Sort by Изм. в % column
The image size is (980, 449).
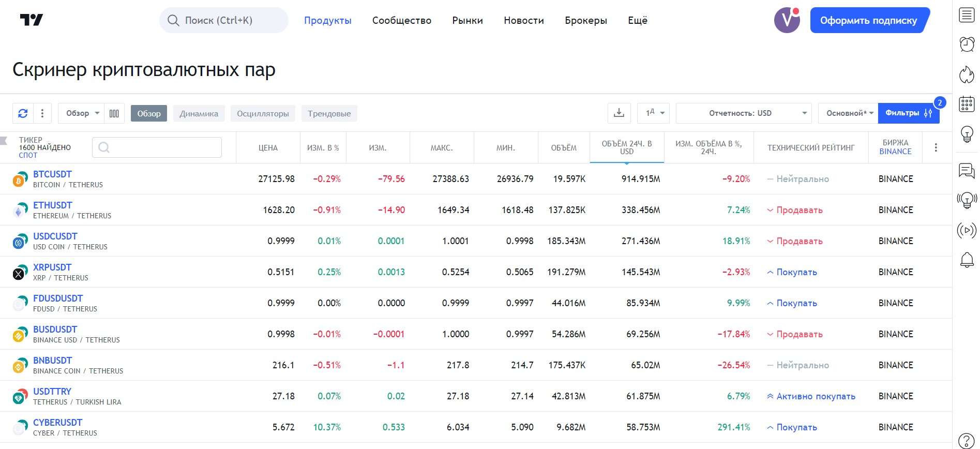323,148
